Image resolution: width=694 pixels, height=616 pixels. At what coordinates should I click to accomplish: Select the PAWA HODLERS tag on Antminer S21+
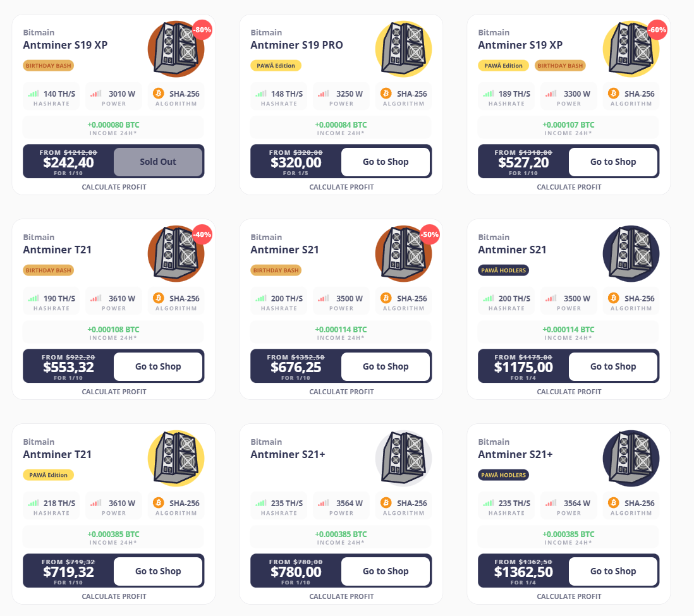click(503, 475)
